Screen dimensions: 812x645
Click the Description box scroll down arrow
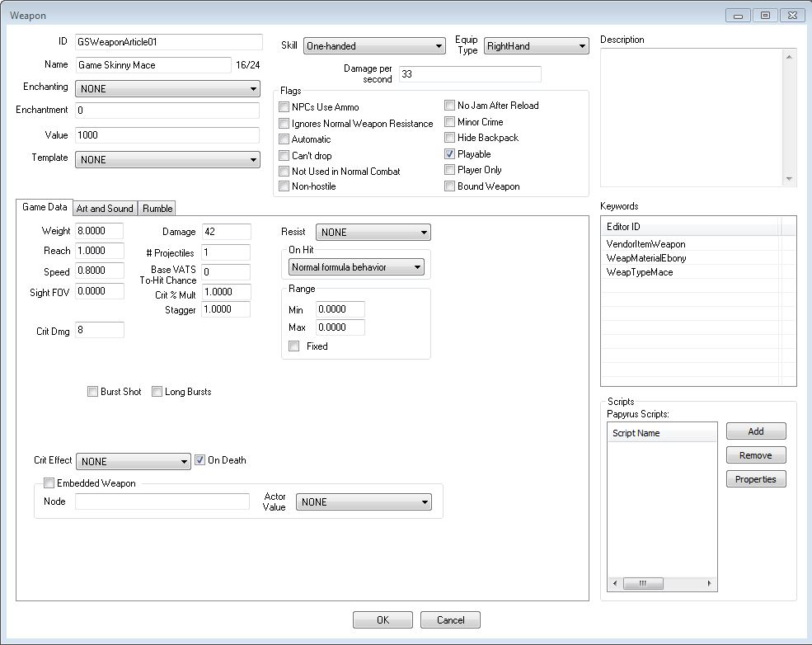(789, 179)
